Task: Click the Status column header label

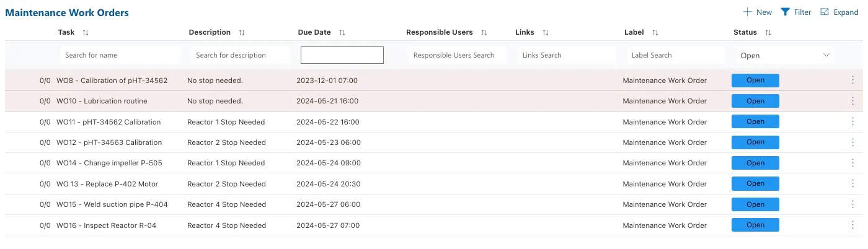Action: [x=745, y=32]
